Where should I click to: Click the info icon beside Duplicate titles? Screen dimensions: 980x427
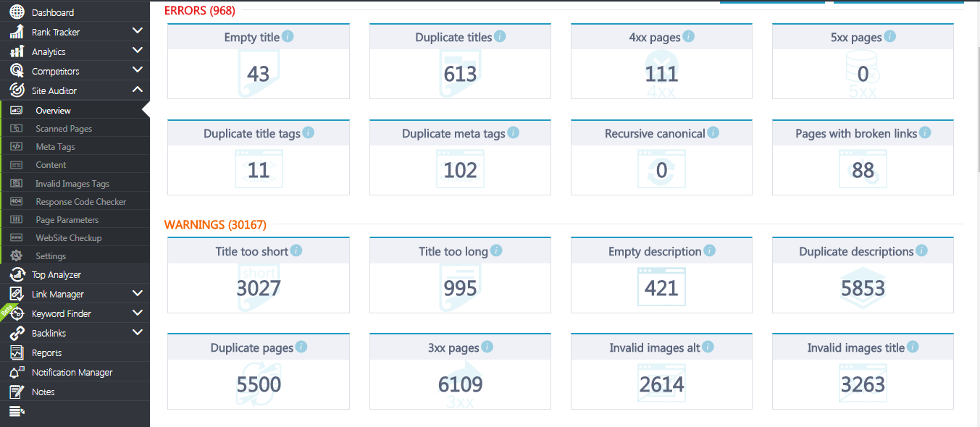click(500, 36)
